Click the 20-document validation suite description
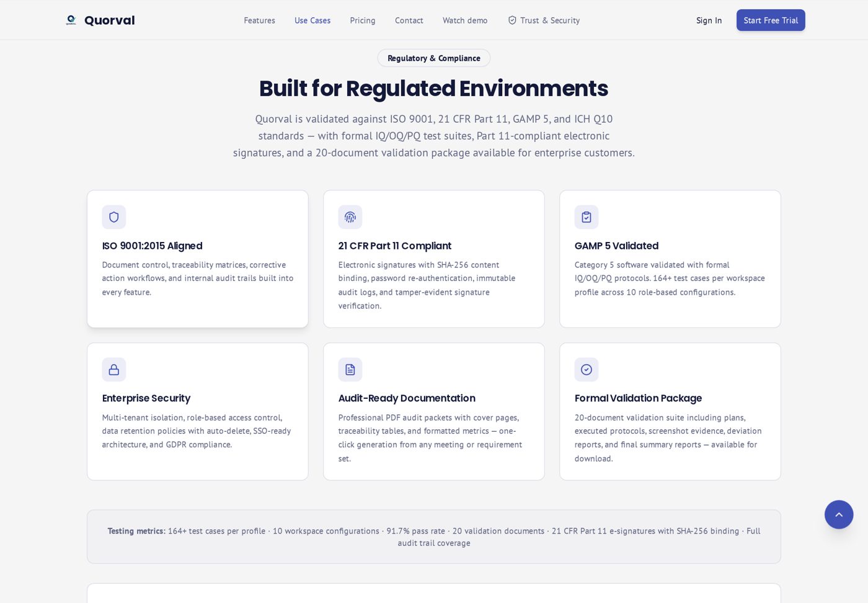868x603 pixels. tap(668, 438)
